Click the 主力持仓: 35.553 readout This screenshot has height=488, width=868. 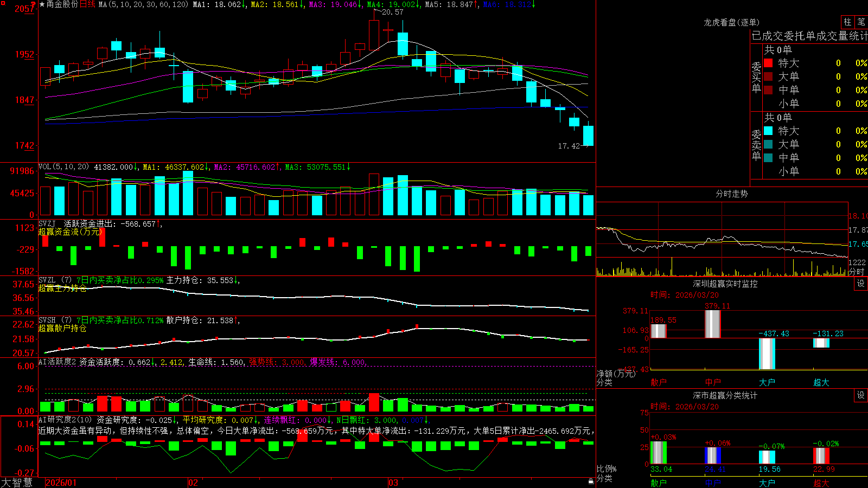(x=202, y=280)
